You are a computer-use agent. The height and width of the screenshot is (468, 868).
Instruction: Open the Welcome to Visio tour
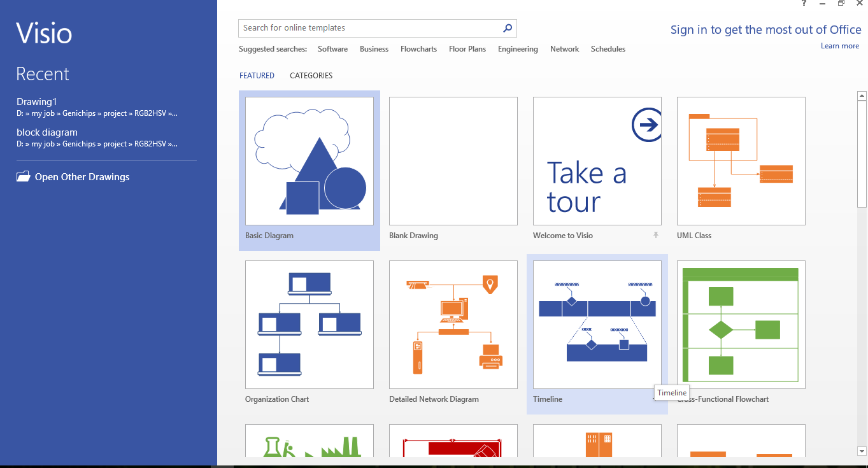coord(597,160)
